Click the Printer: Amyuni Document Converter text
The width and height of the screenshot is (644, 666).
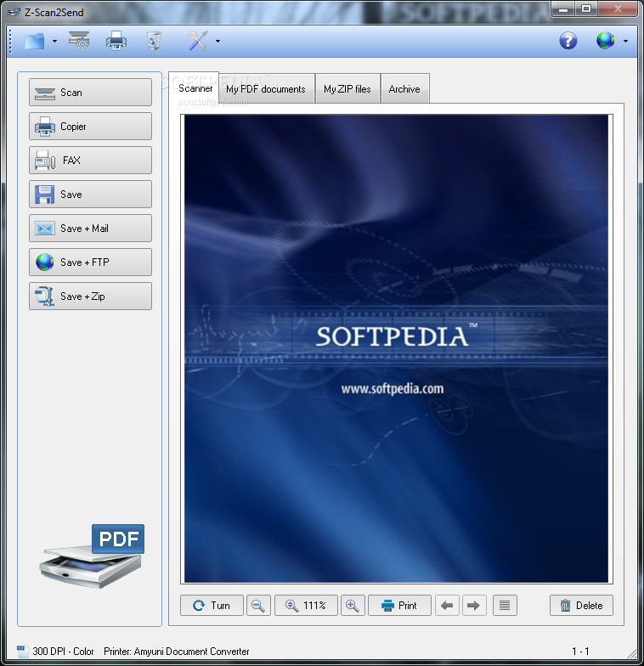pos(177,651)
